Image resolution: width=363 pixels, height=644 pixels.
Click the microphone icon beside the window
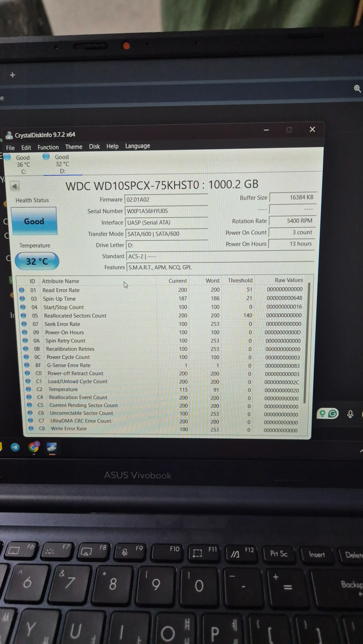point(350,414)
